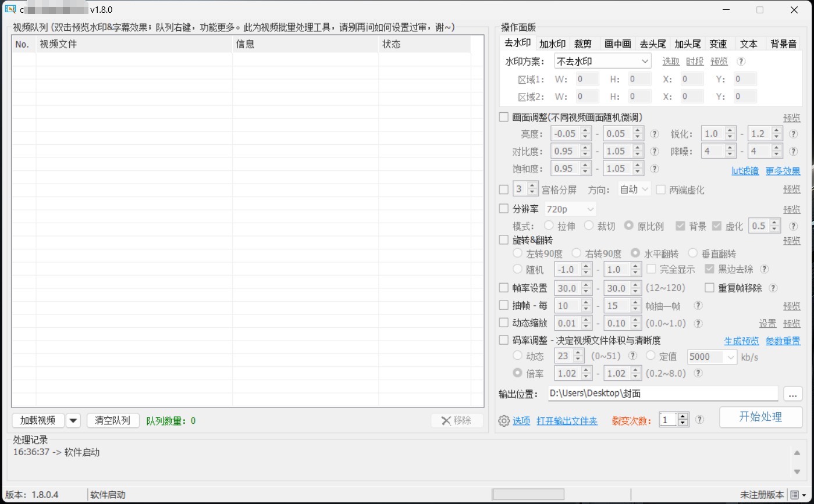
Task: Increase the 裂变次数 stepper value
Action: click(683, 416)
